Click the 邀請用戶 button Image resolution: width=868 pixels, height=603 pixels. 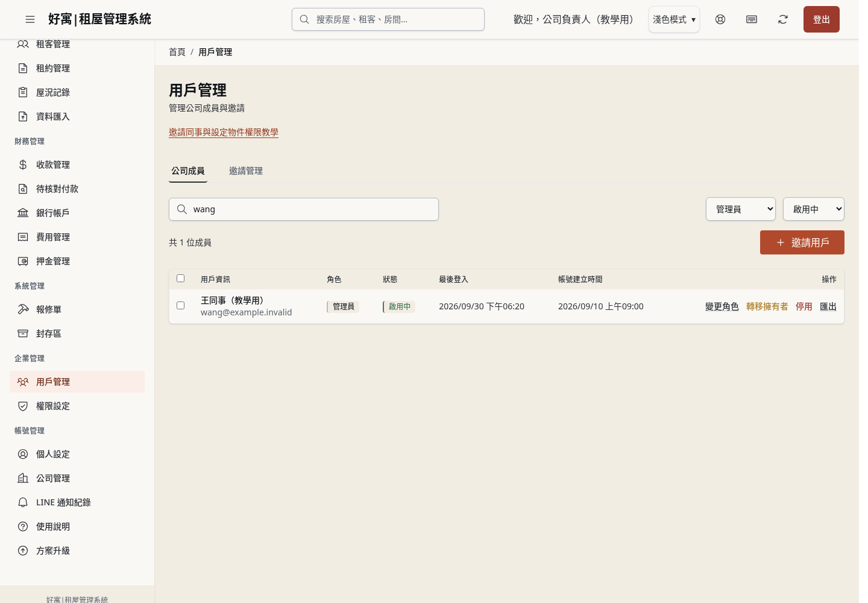[x=802, y=242]
